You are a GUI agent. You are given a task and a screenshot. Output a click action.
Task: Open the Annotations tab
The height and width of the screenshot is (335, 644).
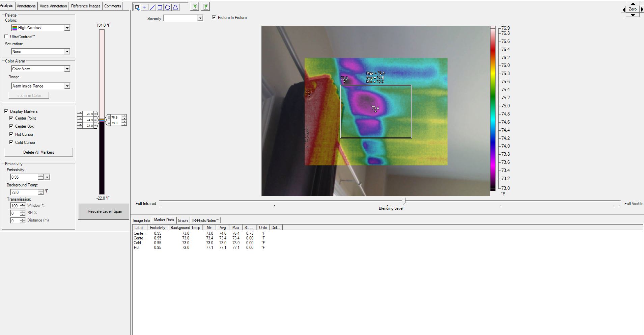point(26,6)
